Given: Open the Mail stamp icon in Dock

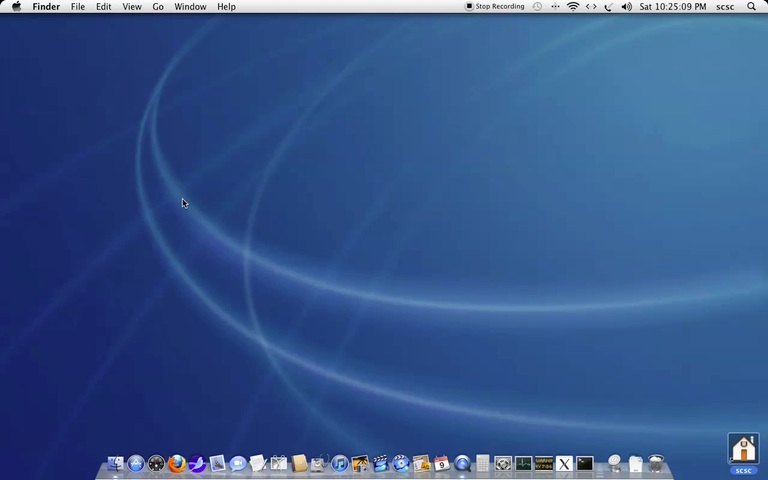Looking at the screenshot, I should pos(217,463).
